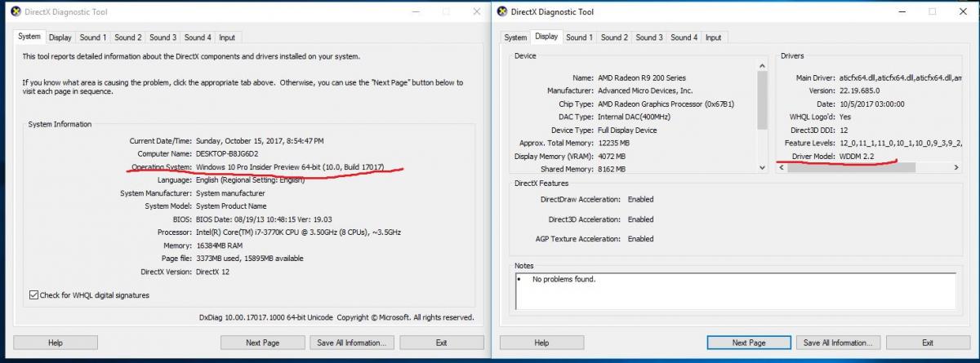Screen dimensions: 980x363
Task: Open Sound 2 tab in left window
Action: (127, 38)
